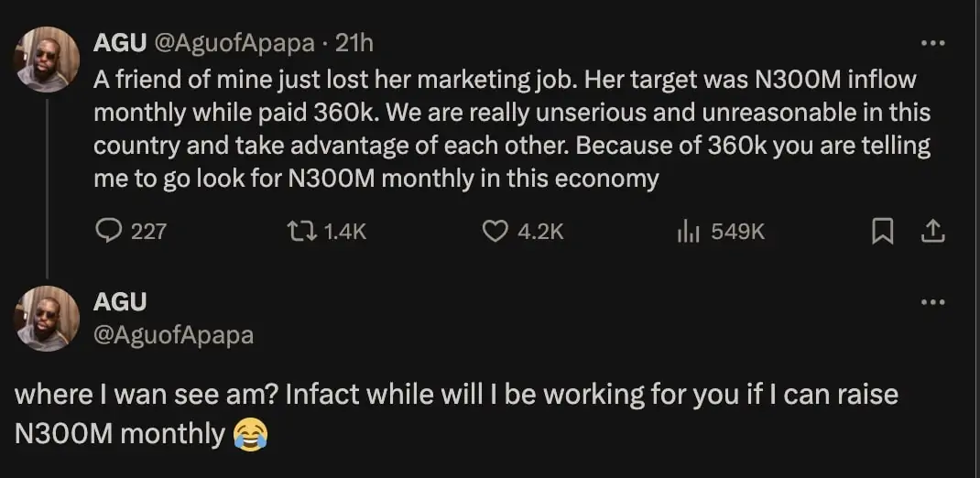Click the lower tweet's profile avatar

pyautogui.click(x=47, y=318)
